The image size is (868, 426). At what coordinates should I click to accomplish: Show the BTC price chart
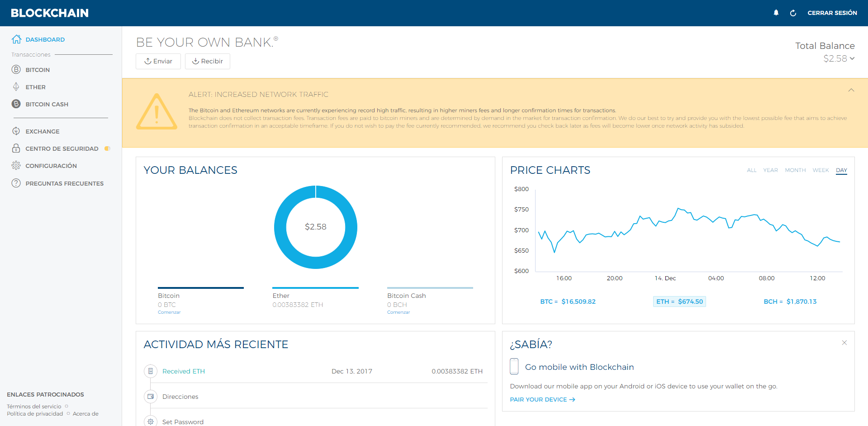568,302
